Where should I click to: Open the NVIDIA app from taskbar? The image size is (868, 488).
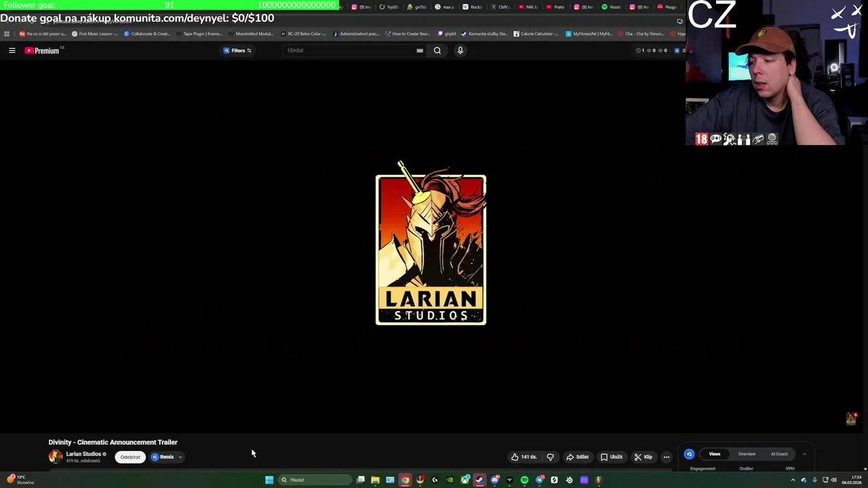point(450,480)
